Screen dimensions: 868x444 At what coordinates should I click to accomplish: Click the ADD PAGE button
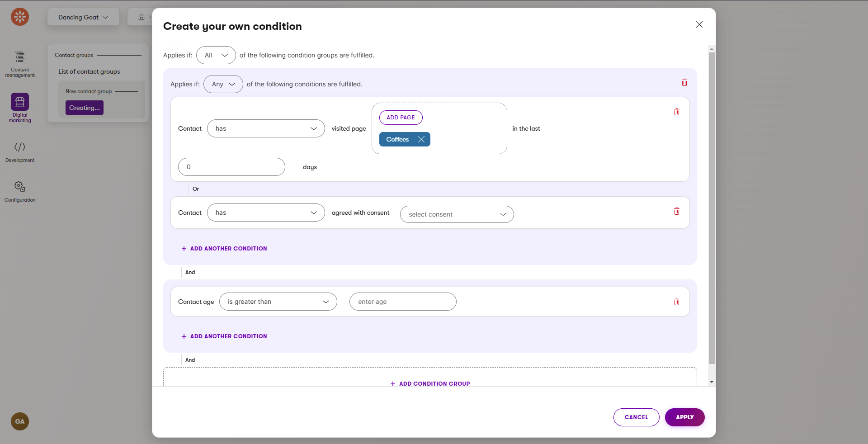(x=401, y=118)
